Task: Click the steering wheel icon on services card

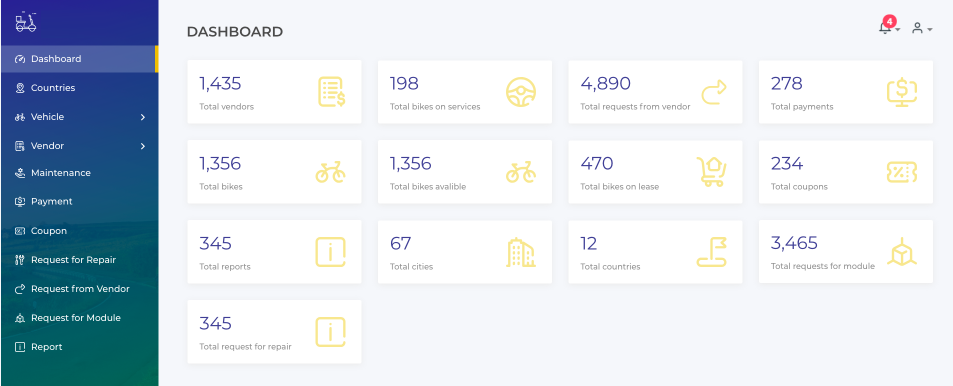Action: click(x=521, y=92)
